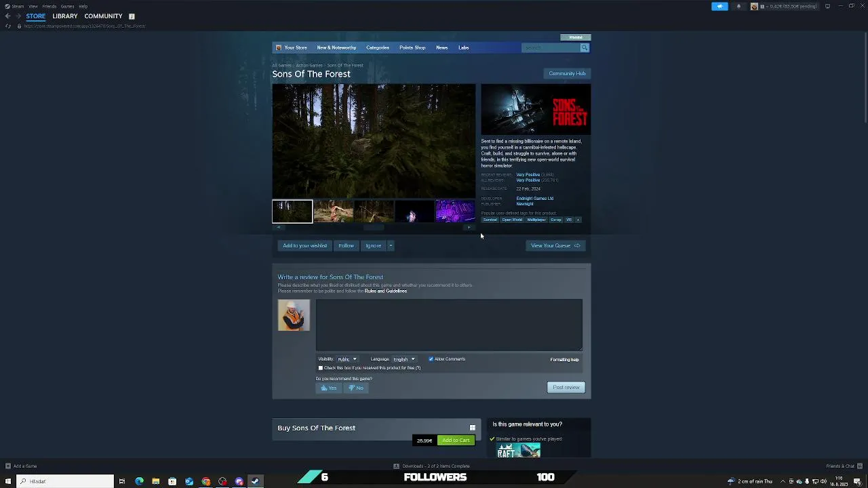Open the Windows Start menu
Screen dimensions: 868x488
7,481
